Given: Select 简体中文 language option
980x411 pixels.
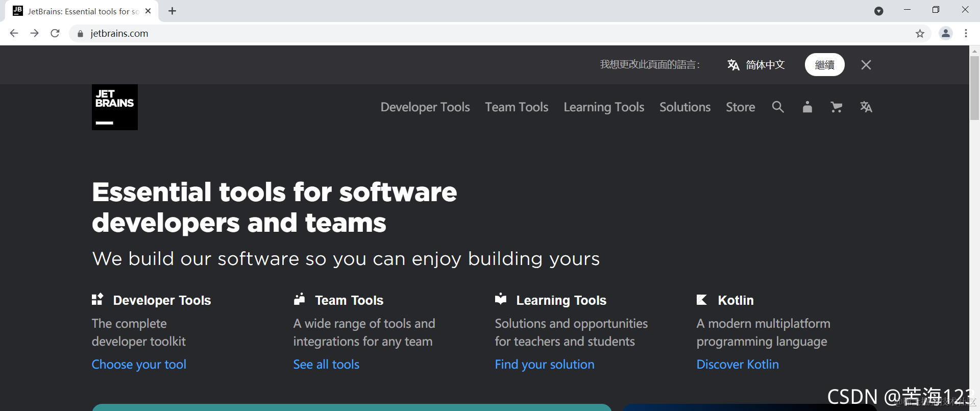Looking at the screenshot, I should (x=765, y=65).
